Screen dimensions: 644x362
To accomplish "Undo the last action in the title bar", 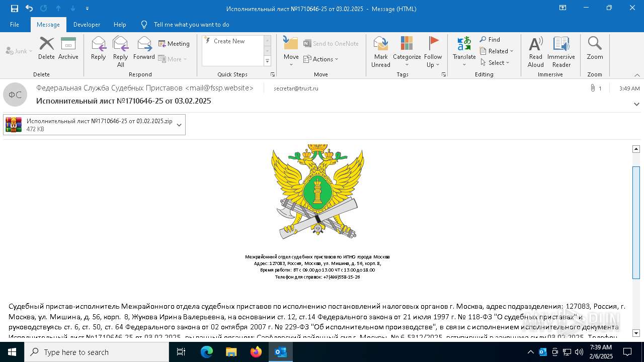I will pyautogui.click(x=29, y=9).
